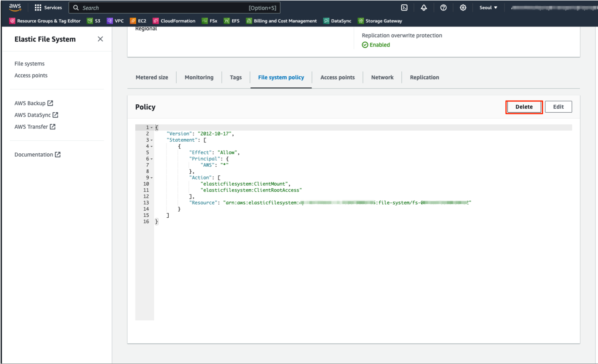Open the CloudFormation bookmark shortcut
The height and width of the screenshot is (364, 598).
pyautogui.click(x=174, y=21)
